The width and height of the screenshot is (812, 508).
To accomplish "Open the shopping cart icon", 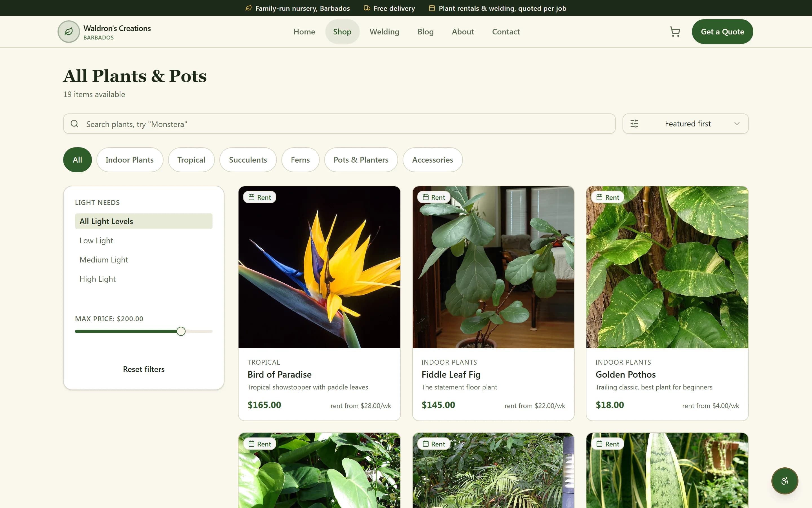I will (x=675, y=32).
